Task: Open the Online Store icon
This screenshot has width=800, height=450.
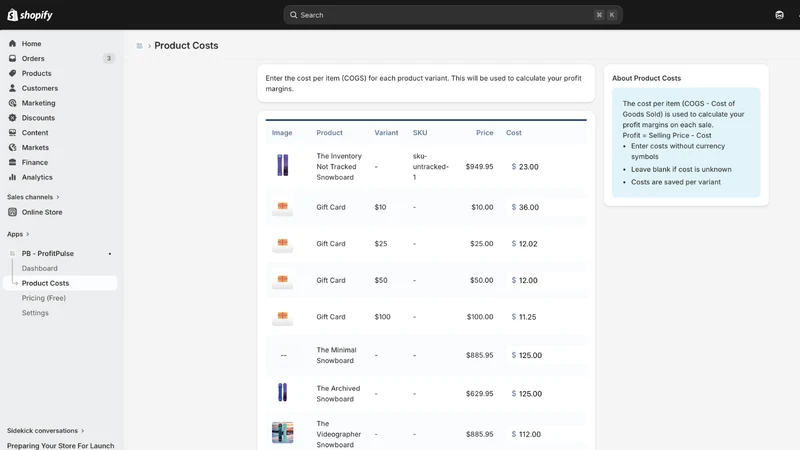Action: pyautogui.click(x=12, y=212)
